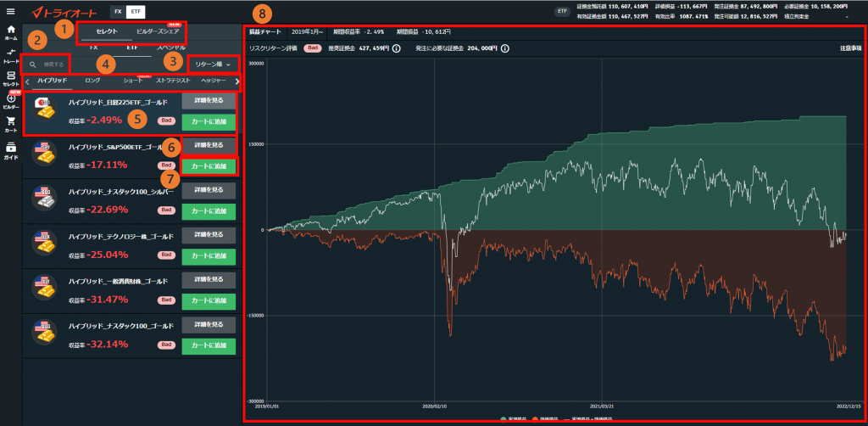
Task: Add ナスダック100_ゴールド to cart
Action: click(x=209, y=345)
